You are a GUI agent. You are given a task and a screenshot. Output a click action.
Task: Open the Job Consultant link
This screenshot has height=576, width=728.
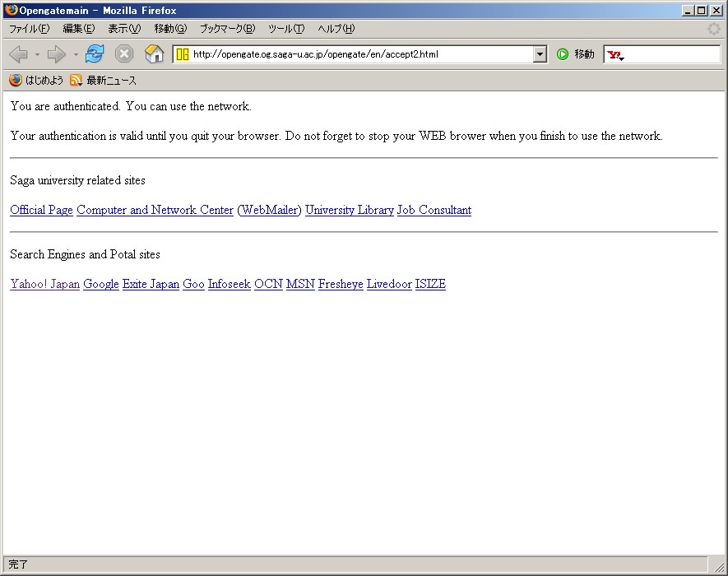coord(434,210)
